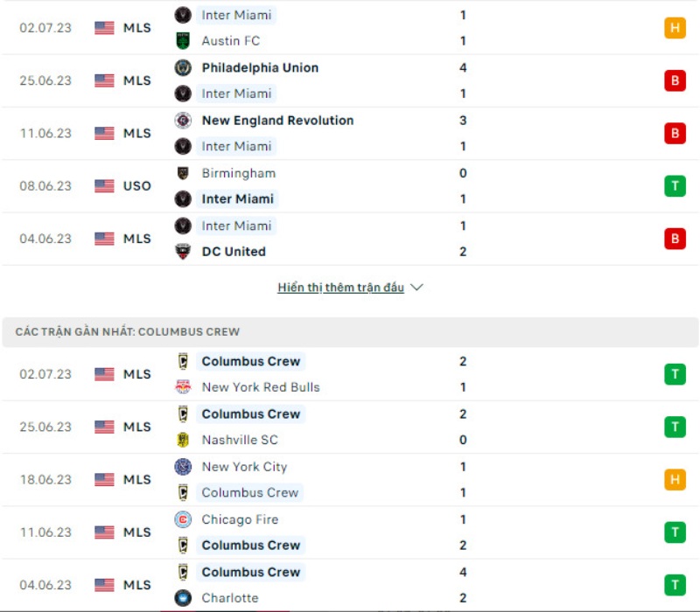The width and height of the screenshot is (700, 612).
Task: Click the red B badge for DC United match
Action: coord(675,239)
